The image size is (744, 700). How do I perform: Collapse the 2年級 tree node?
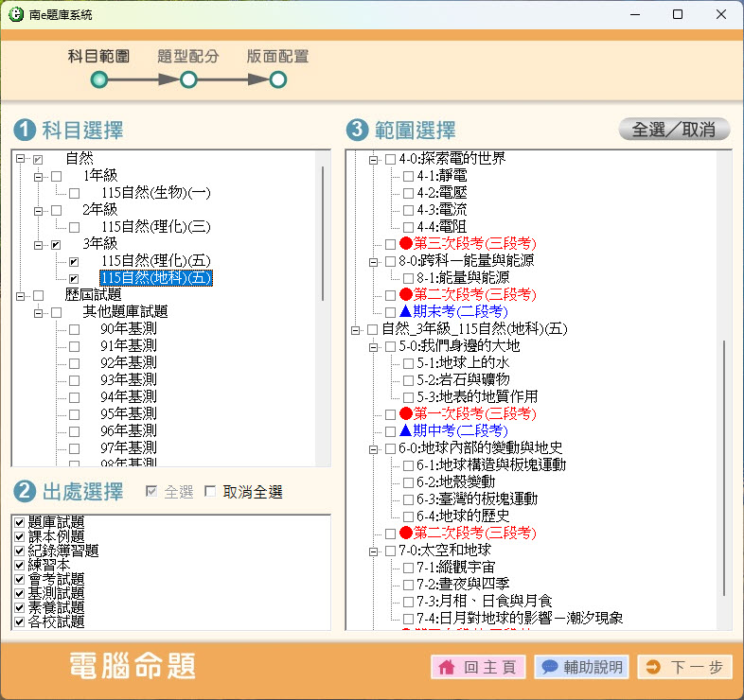point(38,211)
